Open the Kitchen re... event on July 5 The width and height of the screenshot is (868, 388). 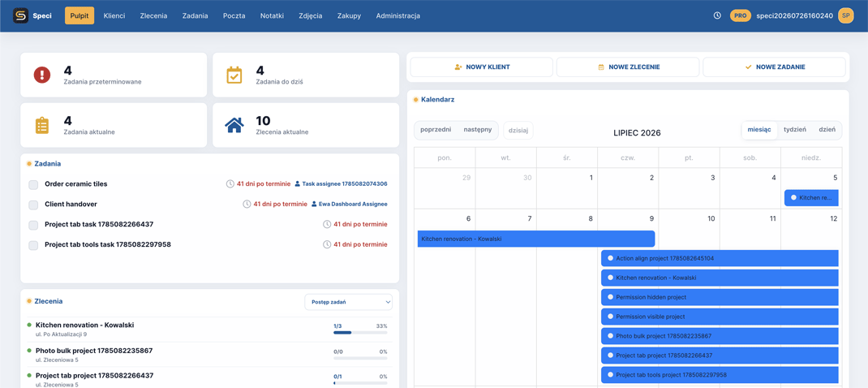(811, 197)
